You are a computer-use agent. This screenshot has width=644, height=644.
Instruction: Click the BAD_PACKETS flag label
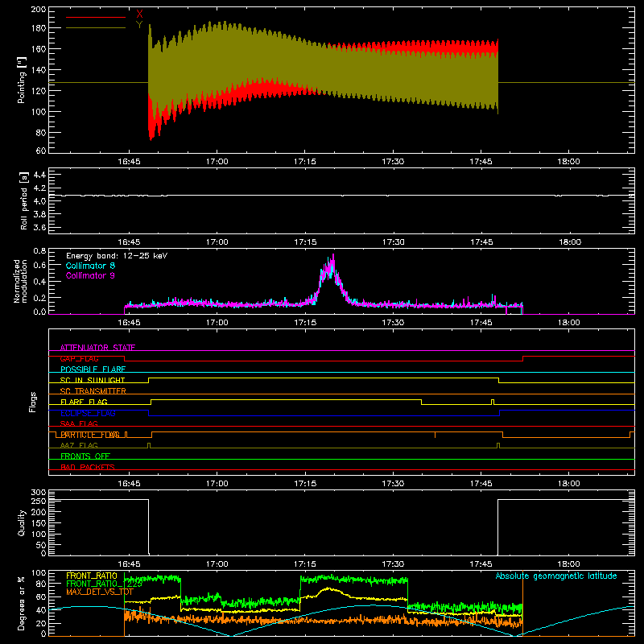coord(88,467)
